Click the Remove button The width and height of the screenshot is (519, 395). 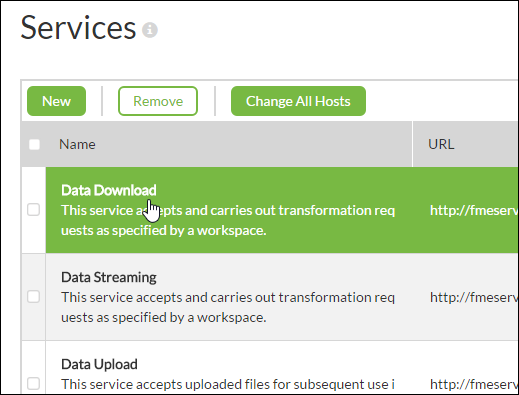click(x=158, y=101)
